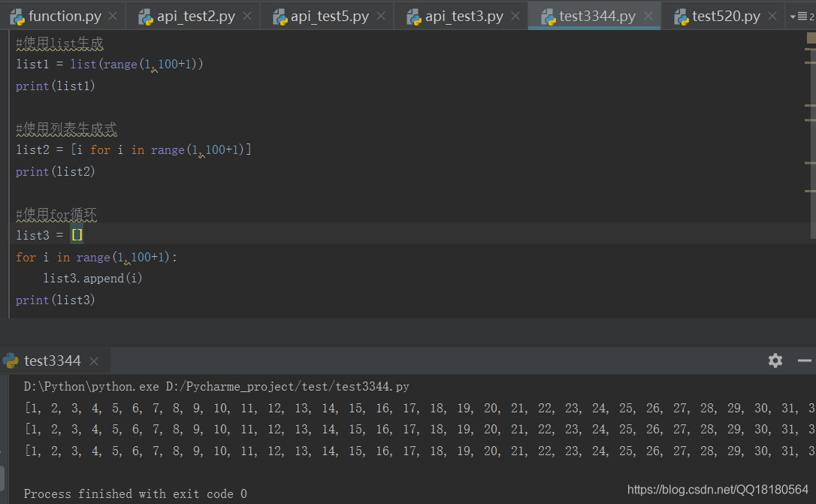Close the test3344 run tab
The height and width of the screenshot is (504, 816).
point(94,361)
